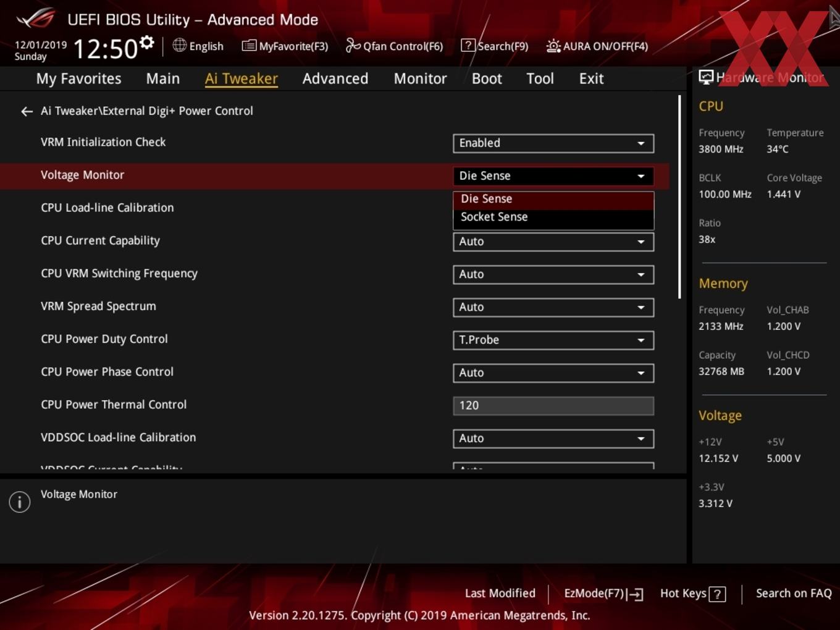Click Ratio value 38x

707,239
